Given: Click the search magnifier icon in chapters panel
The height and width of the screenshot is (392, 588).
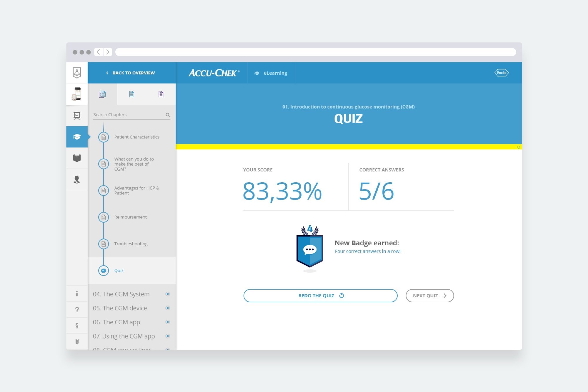Looking at the screenshot, I should 168,115.
